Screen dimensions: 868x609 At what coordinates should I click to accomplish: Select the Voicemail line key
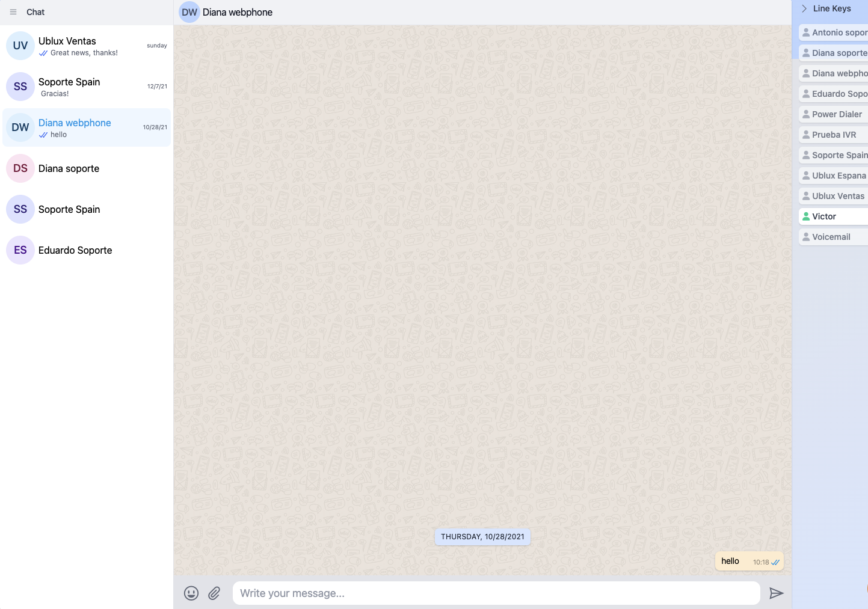pos(834,237)
